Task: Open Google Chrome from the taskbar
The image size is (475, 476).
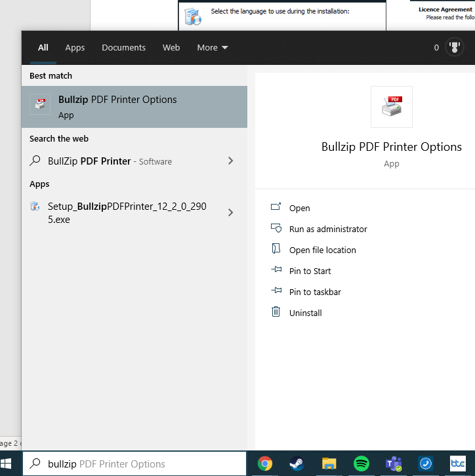Action: (x=265, y=464)
